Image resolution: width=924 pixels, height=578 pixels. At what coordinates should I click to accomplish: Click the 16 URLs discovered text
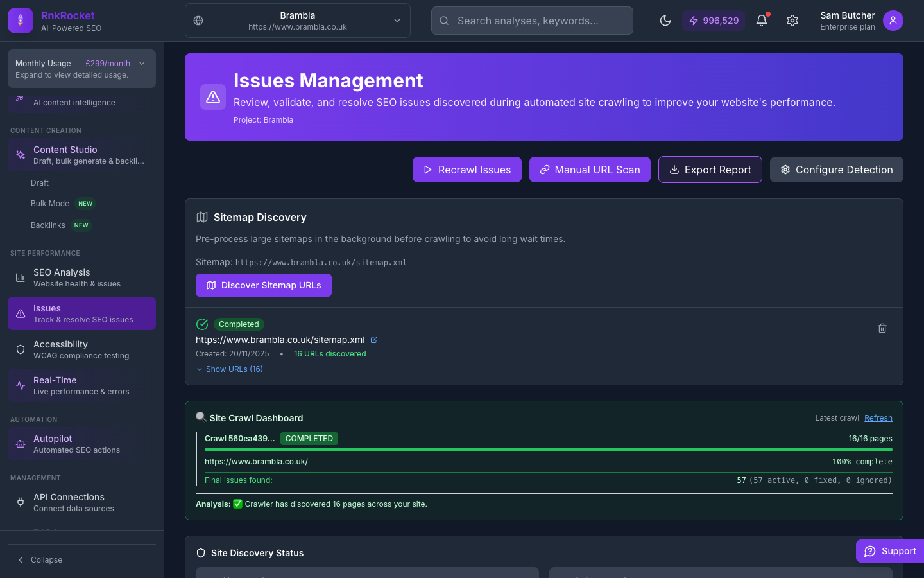330,354
